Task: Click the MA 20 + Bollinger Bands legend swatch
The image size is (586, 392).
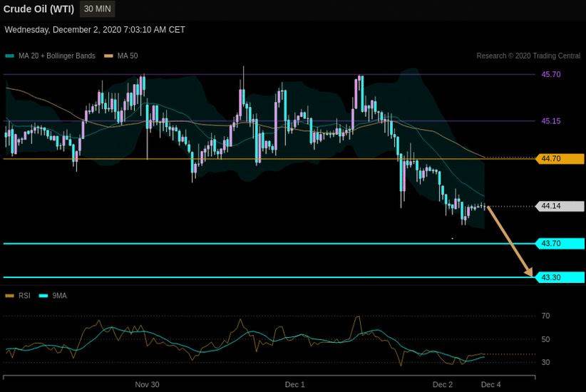Action: point(10,56)
